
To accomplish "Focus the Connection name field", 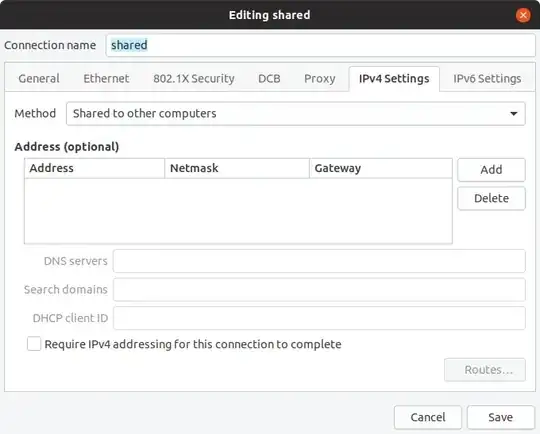I will 321,45.
